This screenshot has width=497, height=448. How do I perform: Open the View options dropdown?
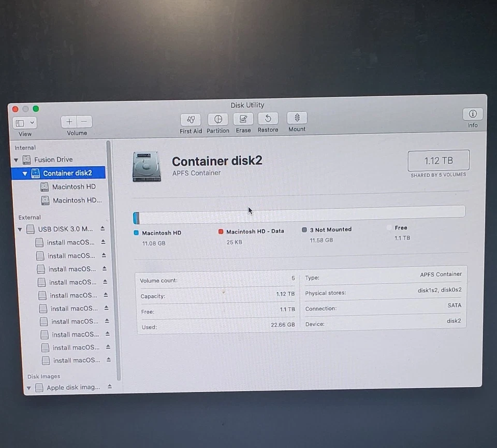(x=24, y=122)
